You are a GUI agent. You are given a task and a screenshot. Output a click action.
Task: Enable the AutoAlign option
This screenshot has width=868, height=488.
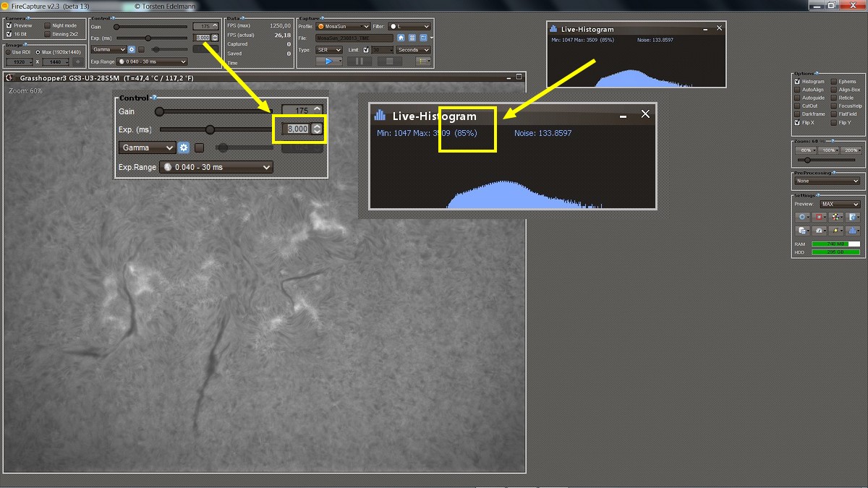click(x=797, y=90)
